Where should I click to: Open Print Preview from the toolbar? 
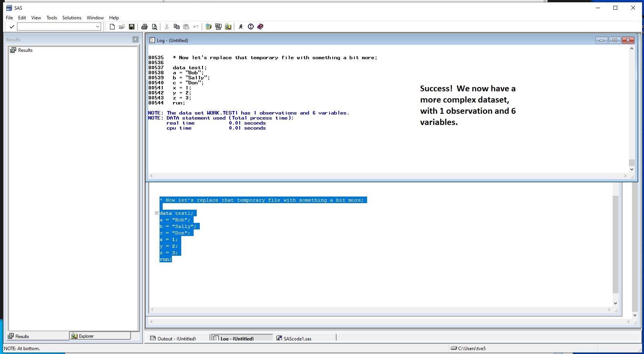(x=155, y=27)
